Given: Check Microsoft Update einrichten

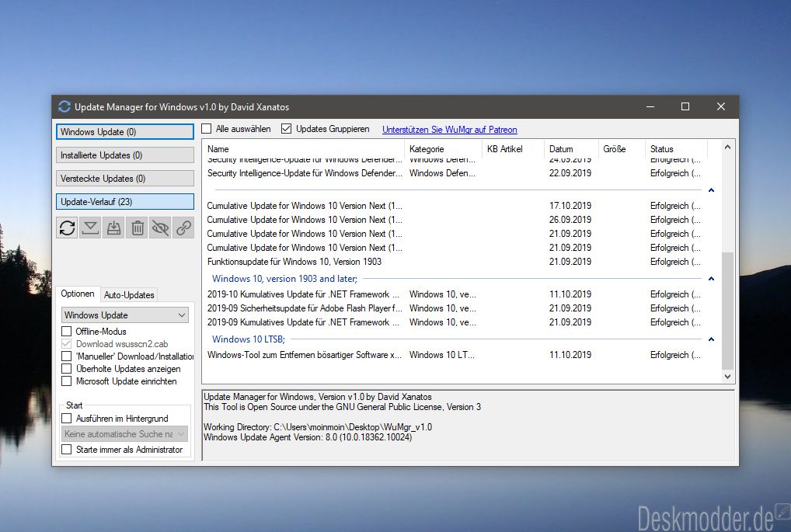Looking at the screenshot, I should [67, 381].
